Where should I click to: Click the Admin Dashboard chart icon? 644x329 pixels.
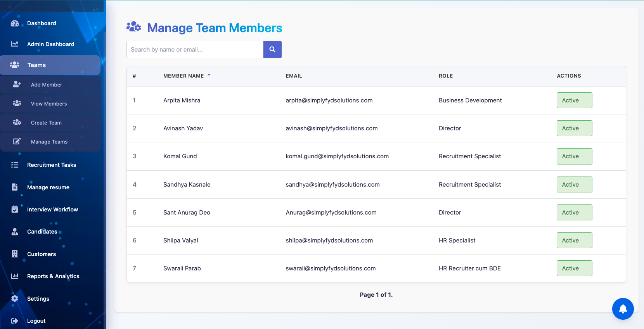(x=15, y=44)
